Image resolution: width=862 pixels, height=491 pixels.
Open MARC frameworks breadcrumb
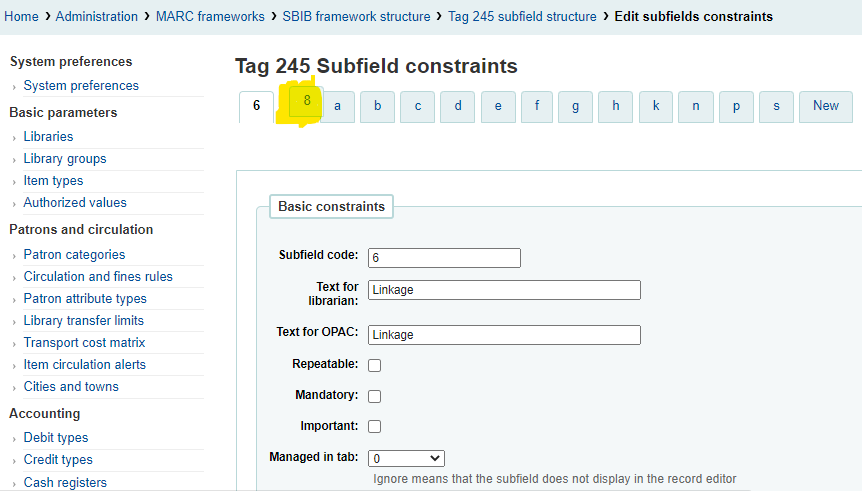tap(210, 16)
